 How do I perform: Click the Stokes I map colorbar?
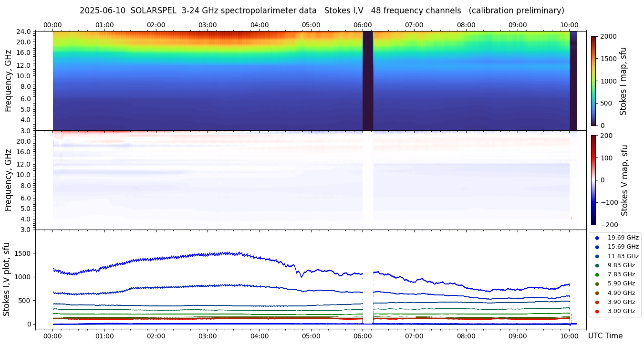click(x=593, y=81)
